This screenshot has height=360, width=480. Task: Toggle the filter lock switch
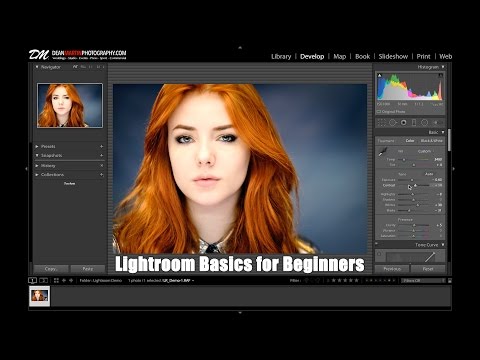(449, 281)
